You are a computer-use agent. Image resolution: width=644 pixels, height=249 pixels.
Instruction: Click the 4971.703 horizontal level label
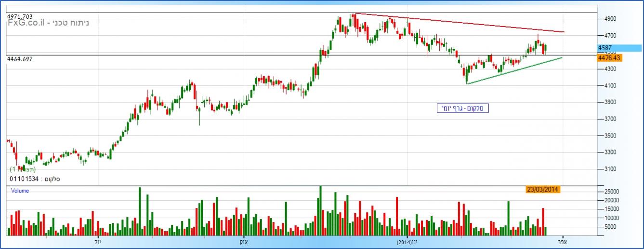(x=20, y=16)
